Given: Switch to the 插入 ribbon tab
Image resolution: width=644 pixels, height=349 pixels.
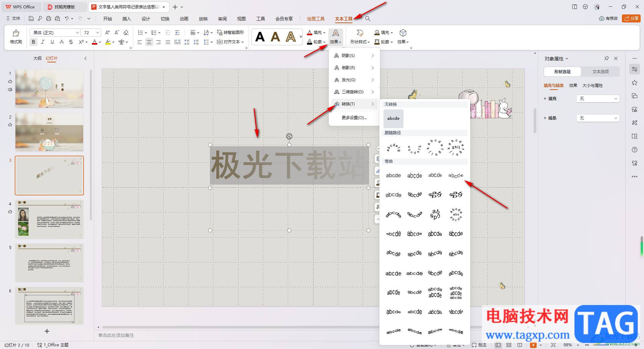Looking at the screenshot, I should coord(126,19).
